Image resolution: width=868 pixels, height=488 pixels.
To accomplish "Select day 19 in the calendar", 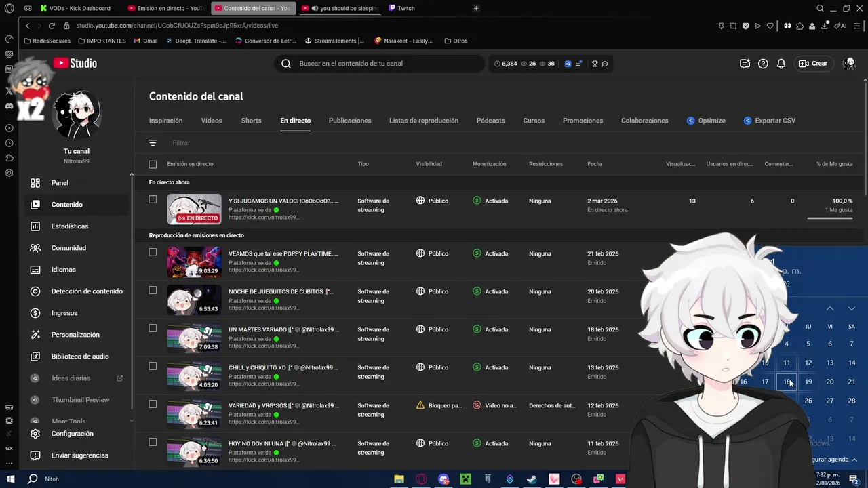I will point(808,382).
